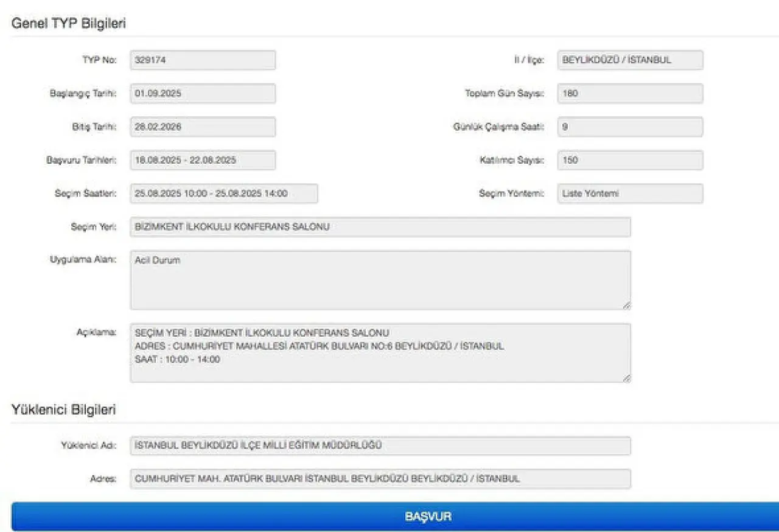The height and width of the screenshot is (532, 779).
Task: Click the TYP No field showing 329174
Action: (203, 60)
